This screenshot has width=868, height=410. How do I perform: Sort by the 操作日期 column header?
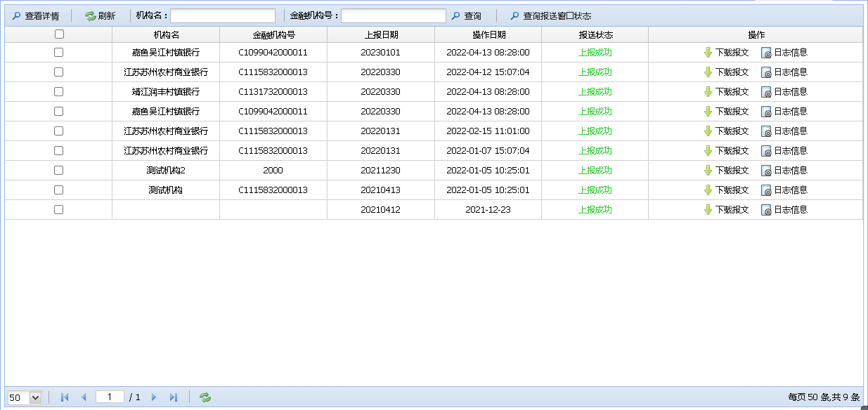[x=488, y=34]
